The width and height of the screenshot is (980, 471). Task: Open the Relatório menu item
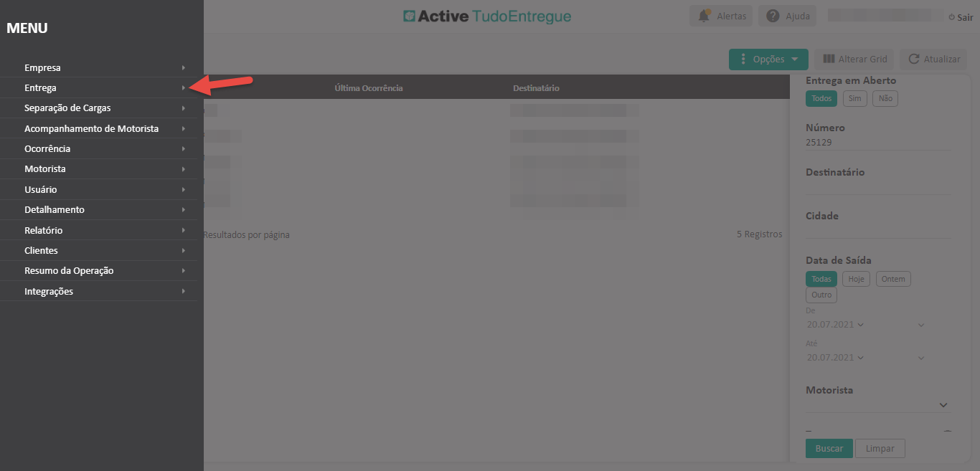click(x=43, y=230)
